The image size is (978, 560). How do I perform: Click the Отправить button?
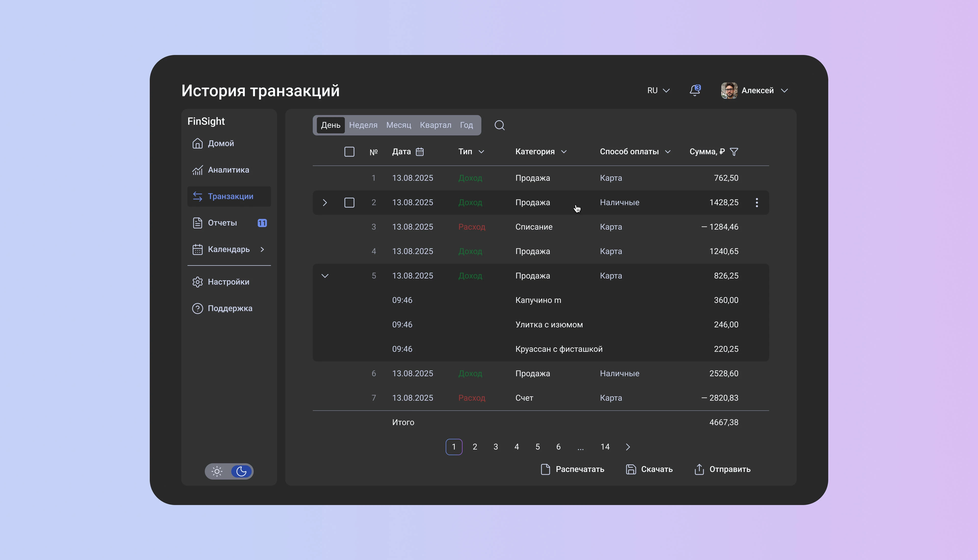(722, 469)
